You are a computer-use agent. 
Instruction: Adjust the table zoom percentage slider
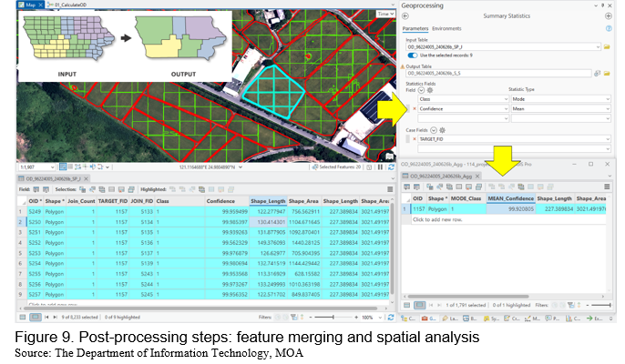click(x=333, y=318)
